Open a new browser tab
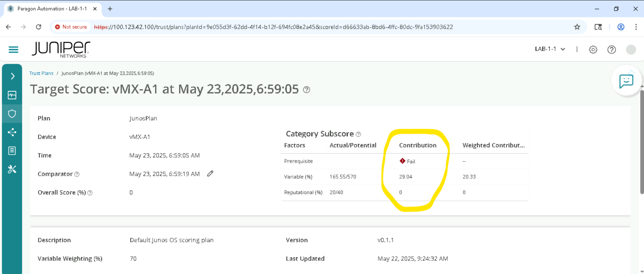Viewport: 644px width, 274px height. [x=110, y=9]
